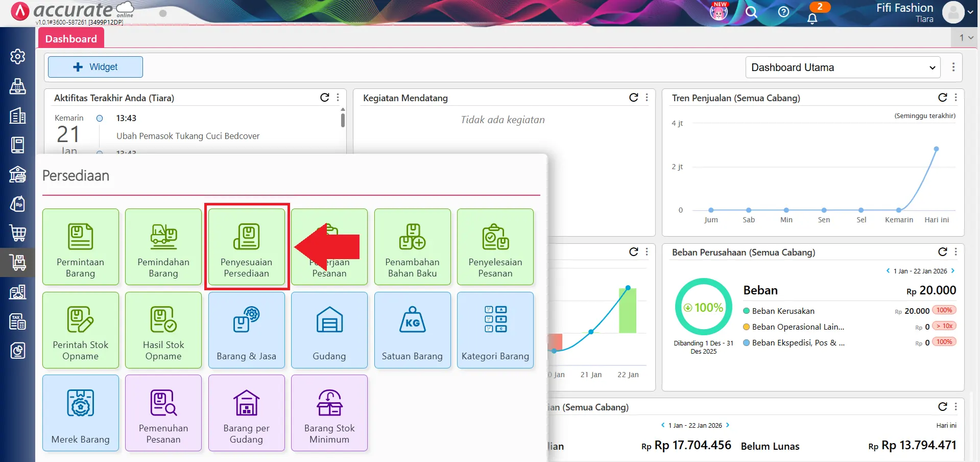Click the activity list scrollbar

pyautogui.click(x=343, y=120)
